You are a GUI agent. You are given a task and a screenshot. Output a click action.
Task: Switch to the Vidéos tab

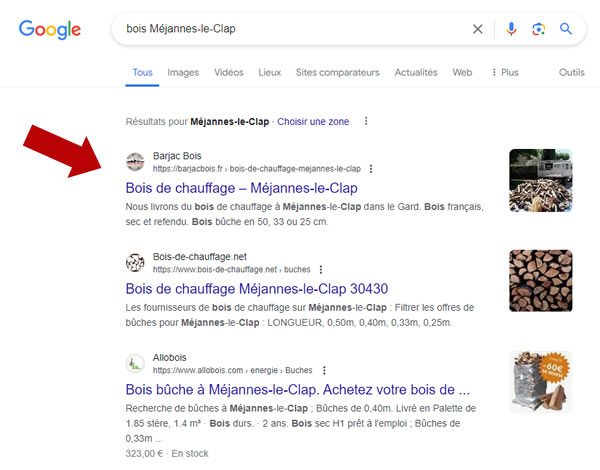coord(228,72)
